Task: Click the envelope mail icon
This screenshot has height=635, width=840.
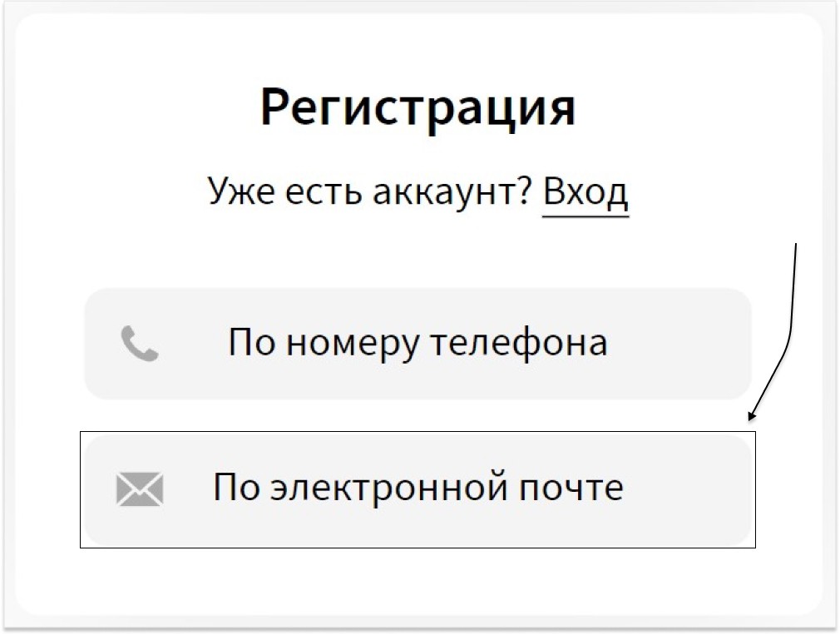Action: (x=139, y=489)
